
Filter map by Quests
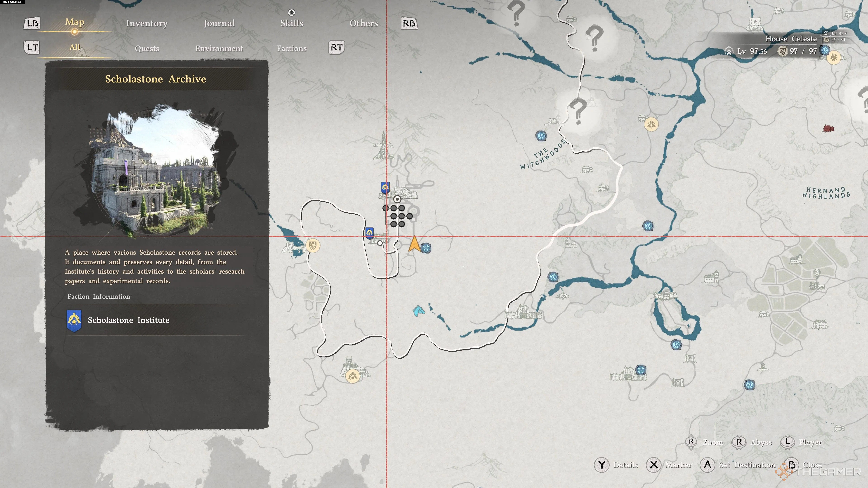click(146, 49)
